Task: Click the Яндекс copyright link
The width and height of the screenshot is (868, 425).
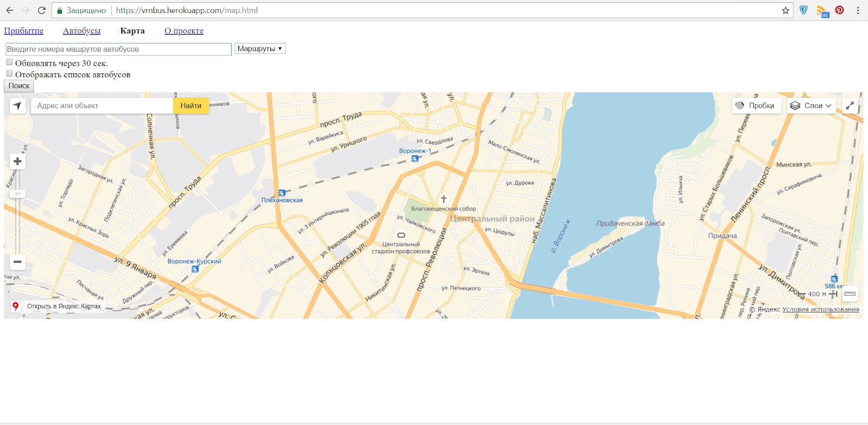Action: pos(765,309)
